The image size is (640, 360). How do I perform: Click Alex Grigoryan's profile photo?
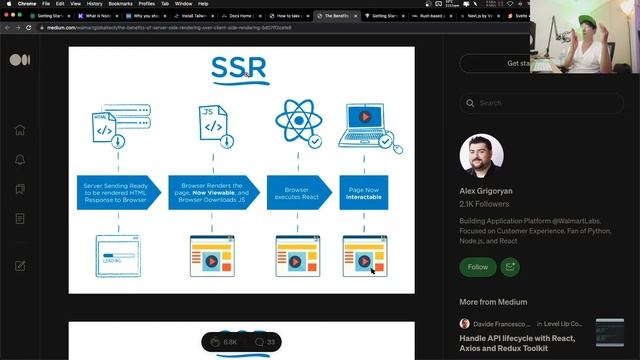481,156
